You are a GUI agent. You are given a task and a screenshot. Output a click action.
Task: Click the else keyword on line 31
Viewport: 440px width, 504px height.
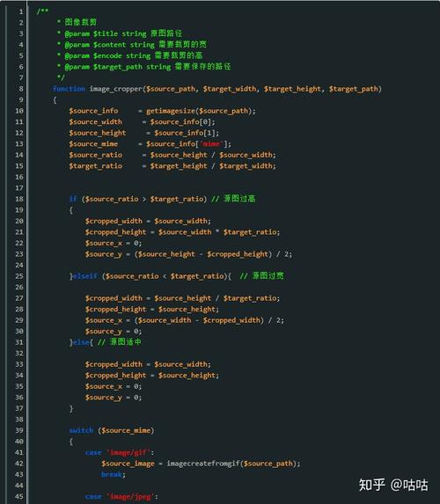pos(81,342)
